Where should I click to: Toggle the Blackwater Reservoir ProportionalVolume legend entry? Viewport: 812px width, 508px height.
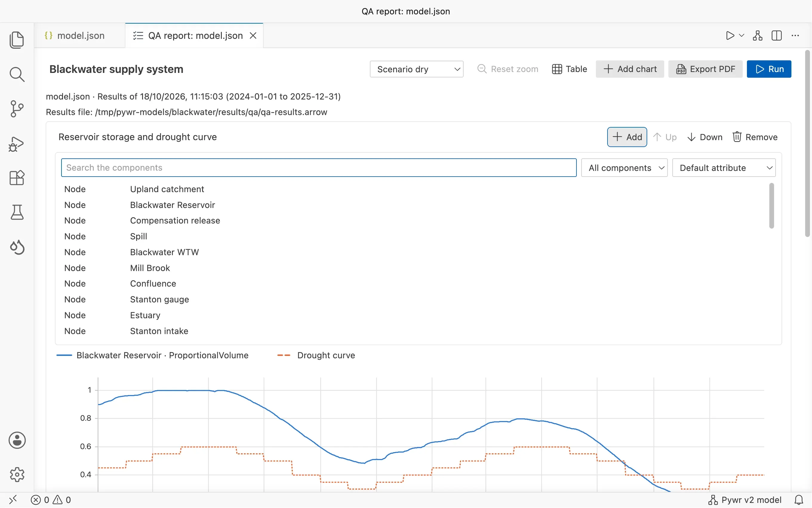(153, 356)
